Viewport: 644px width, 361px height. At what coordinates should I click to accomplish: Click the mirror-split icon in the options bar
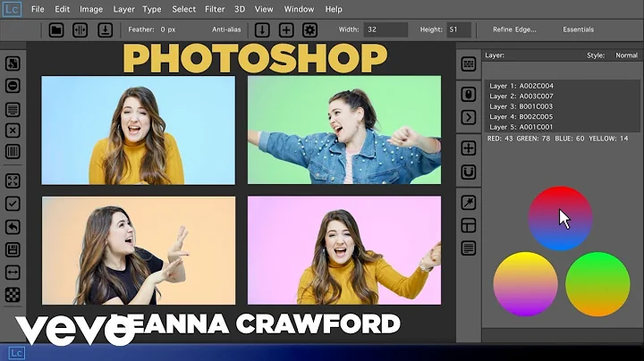click(x=80, y=30)
